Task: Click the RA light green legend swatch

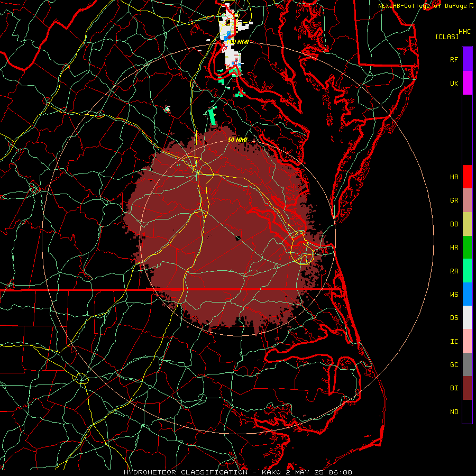Action: (x=467, y=271)
